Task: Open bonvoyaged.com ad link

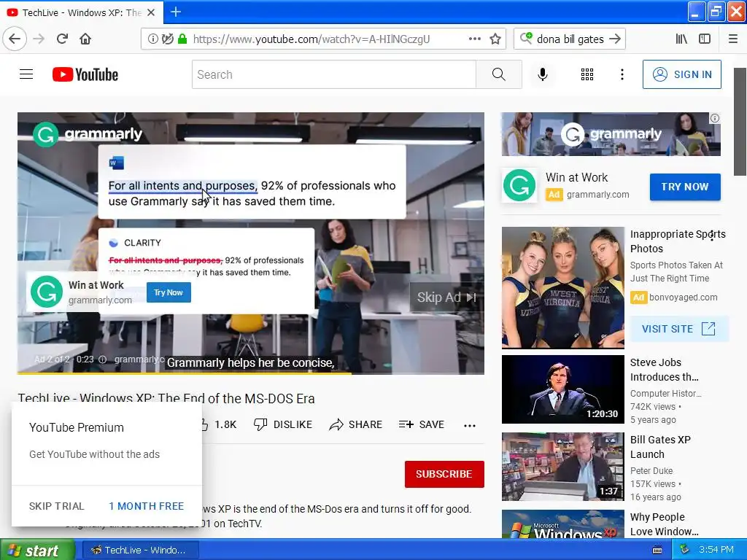Action: (683, 297)
